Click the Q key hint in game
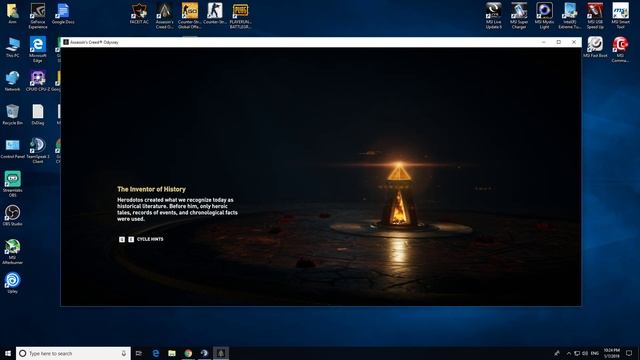Image resolution: width=640 pixels, height=360 pixels. 122,240
